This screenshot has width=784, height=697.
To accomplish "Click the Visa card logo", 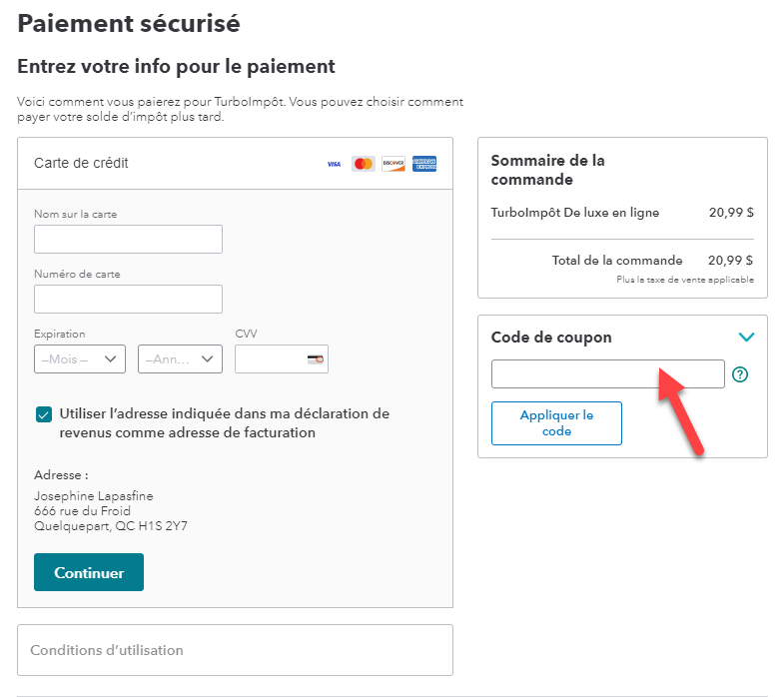I will point(334,164).
